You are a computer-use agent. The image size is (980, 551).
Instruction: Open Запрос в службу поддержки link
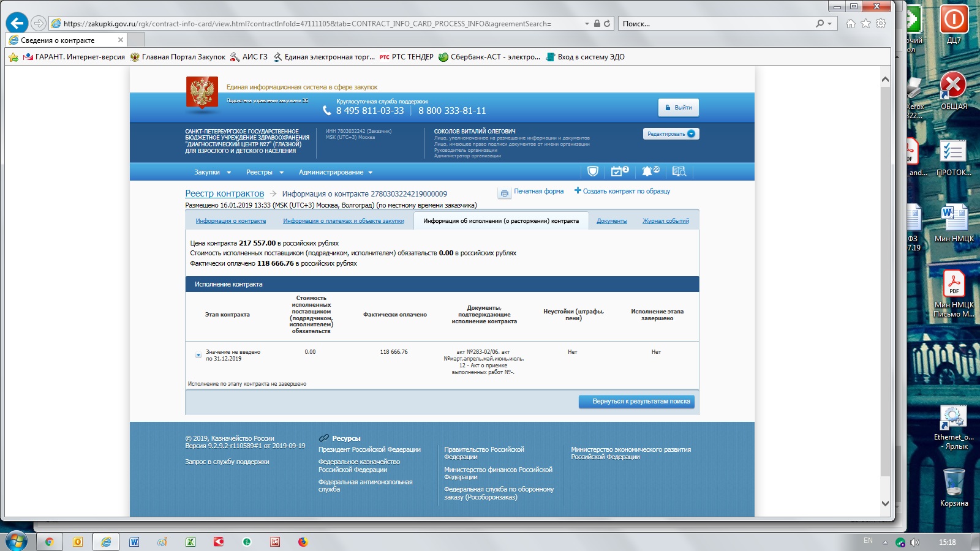(227, 462)
